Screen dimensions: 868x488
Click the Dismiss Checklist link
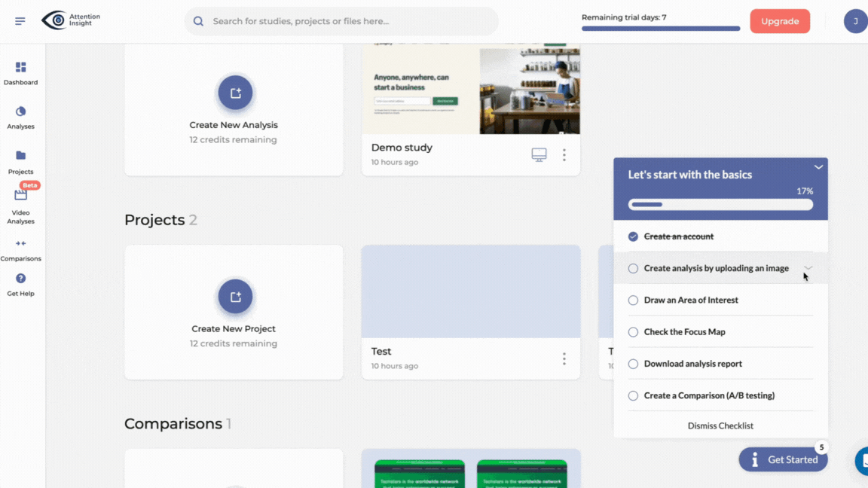pos(720,425)
